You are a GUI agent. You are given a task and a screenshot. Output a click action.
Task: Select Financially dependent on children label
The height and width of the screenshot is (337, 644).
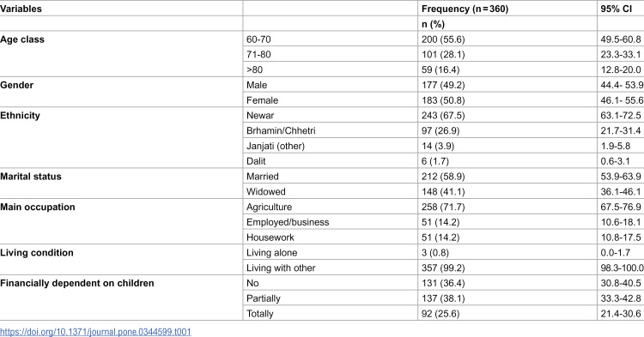[76, 283]
